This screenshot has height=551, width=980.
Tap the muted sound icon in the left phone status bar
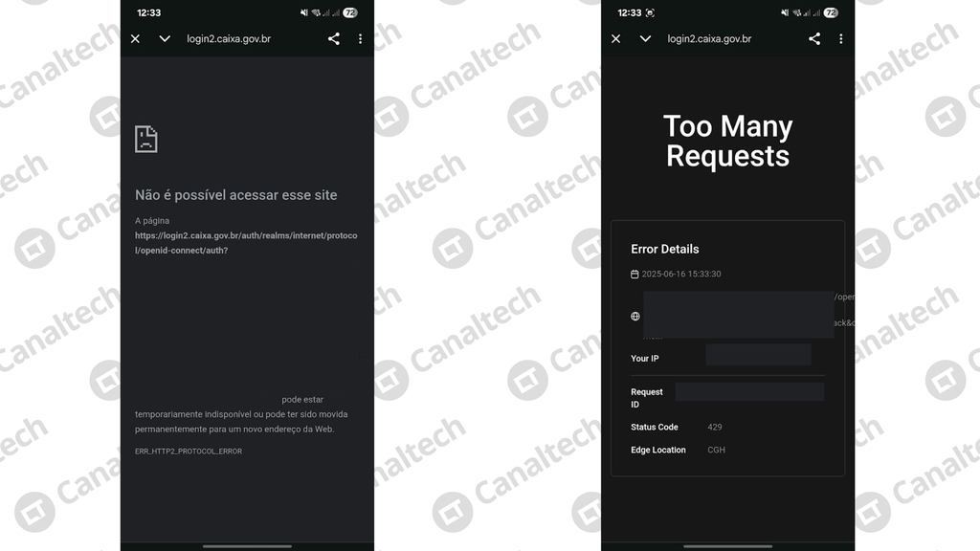tap(303, 12)
